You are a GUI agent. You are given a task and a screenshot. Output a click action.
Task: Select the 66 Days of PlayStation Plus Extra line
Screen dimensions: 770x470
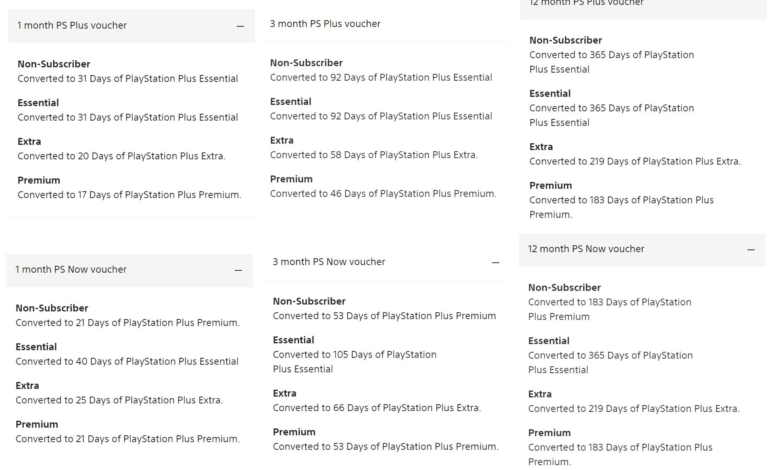pyautogui.click(x=377, y=407)
